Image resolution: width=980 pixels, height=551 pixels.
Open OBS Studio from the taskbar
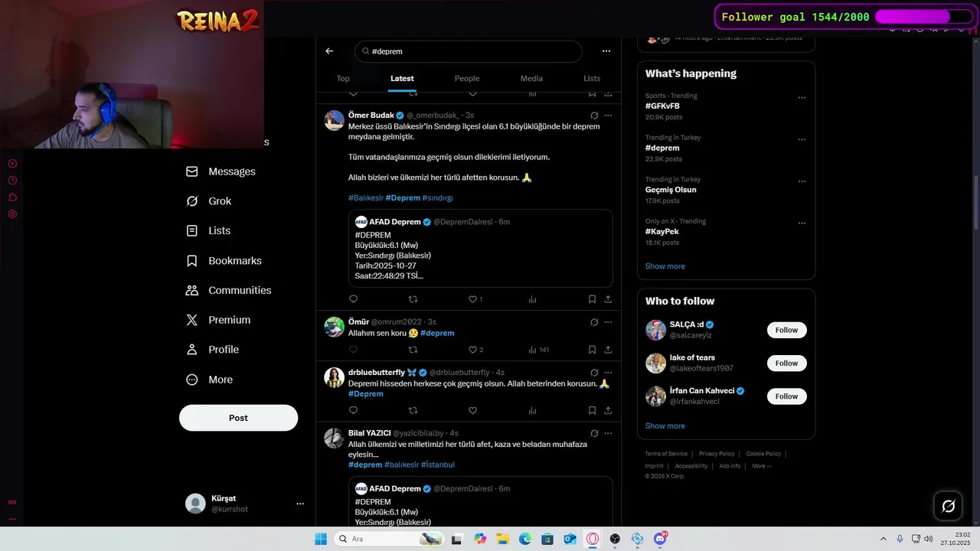[615, 539]
